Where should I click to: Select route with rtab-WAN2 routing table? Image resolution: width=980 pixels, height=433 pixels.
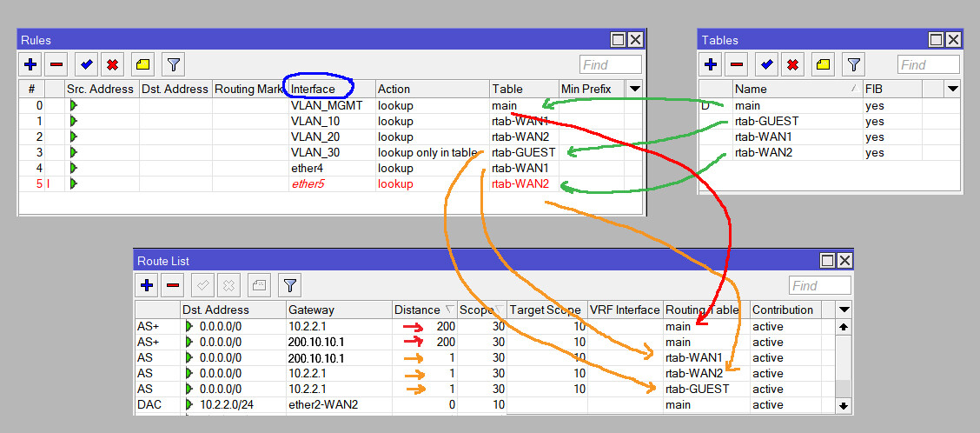click(485, 374)
